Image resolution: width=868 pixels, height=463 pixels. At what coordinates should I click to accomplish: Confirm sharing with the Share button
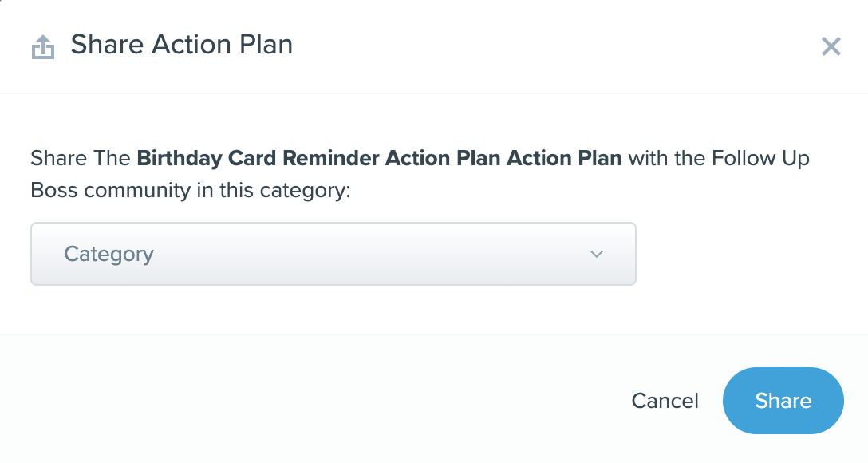tap(783, 401)
